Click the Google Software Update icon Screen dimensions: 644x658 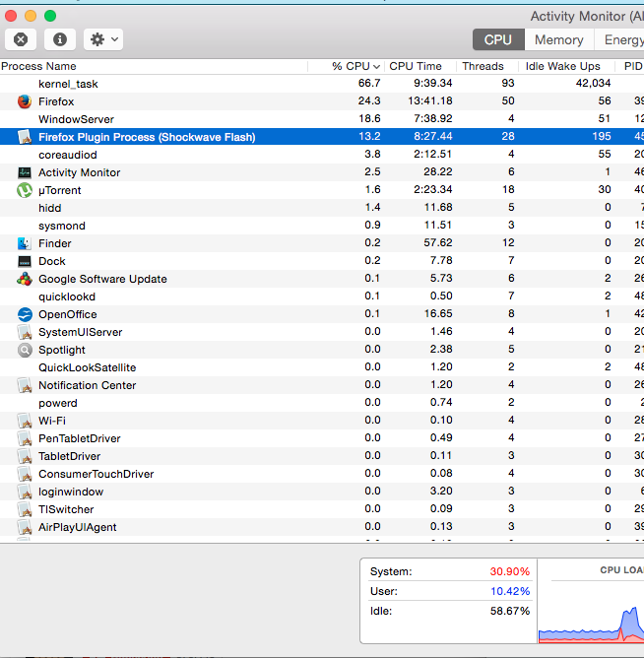25,279
